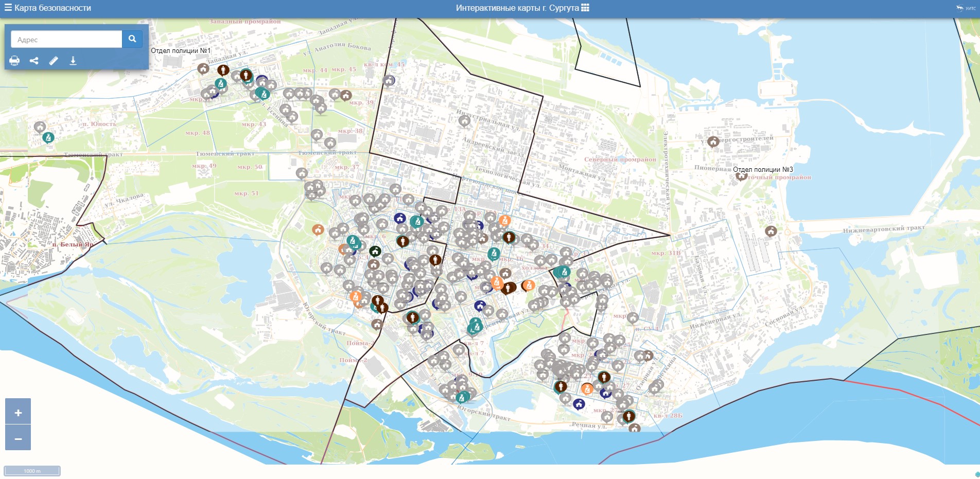Select the gray house marker in п. Юность
This screenshot has height=479, width=980.
click(40, 127)
